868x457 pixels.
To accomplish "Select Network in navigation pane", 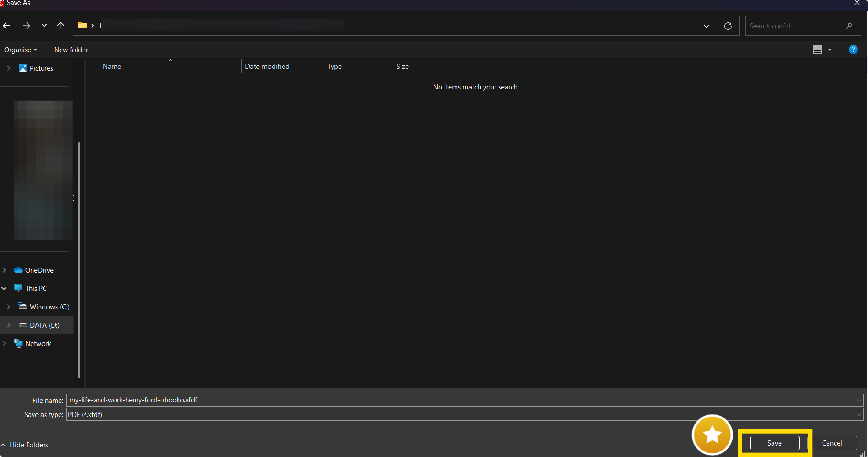I will click(38, 344).
